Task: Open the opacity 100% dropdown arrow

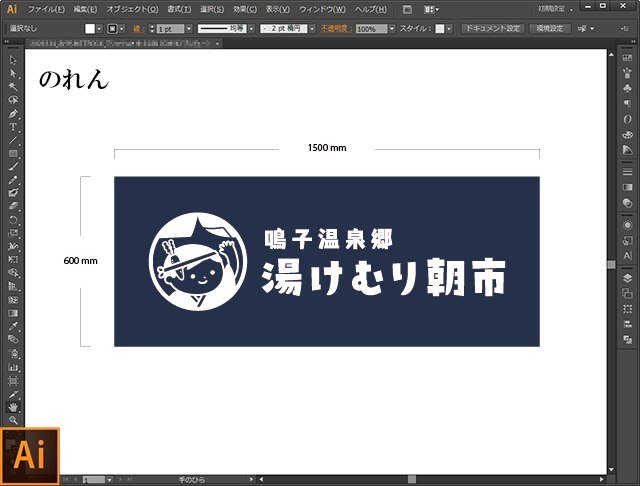Action: (392, 29)
